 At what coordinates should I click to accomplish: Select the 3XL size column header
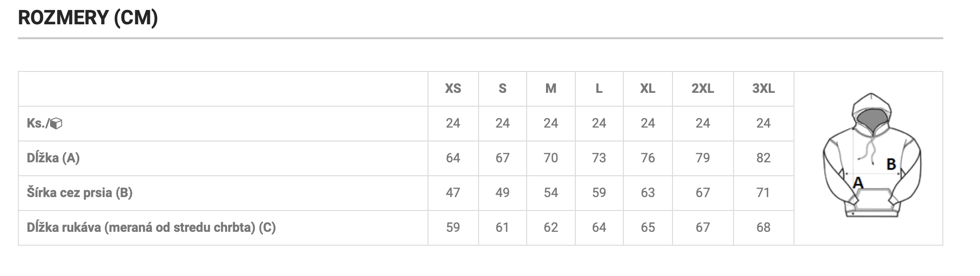tap(763, 89)
